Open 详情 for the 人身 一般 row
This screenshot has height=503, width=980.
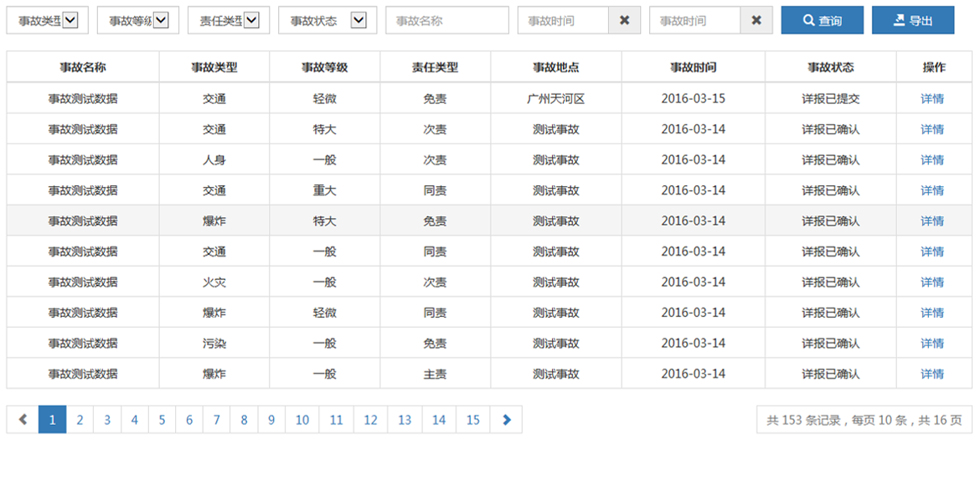tap(932, 160)
